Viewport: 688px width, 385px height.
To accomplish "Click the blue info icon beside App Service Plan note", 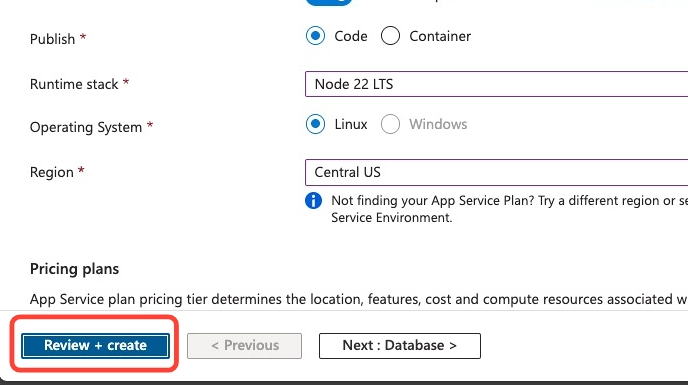I will pos(313,201).
